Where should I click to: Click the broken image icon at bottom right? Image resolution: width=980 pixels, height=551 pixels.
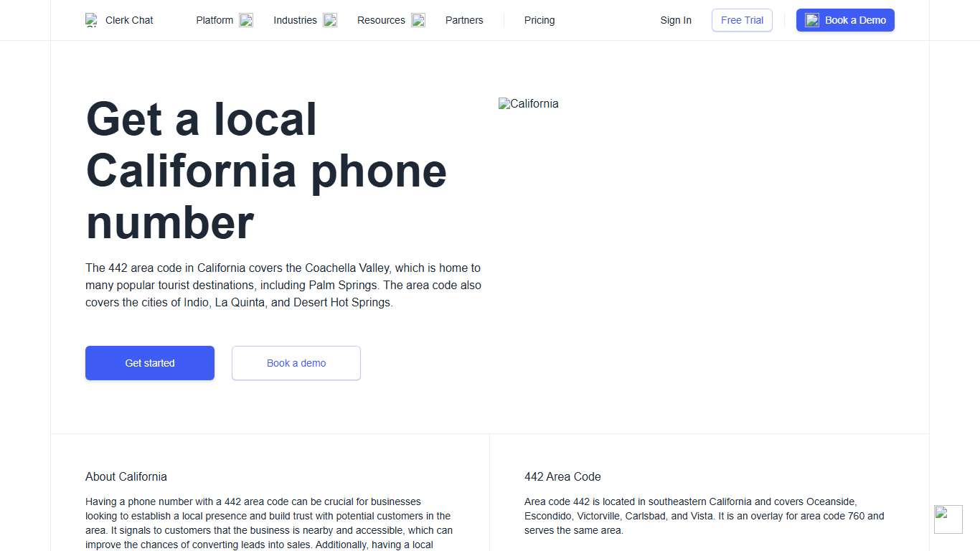click(x=948, y=519)
